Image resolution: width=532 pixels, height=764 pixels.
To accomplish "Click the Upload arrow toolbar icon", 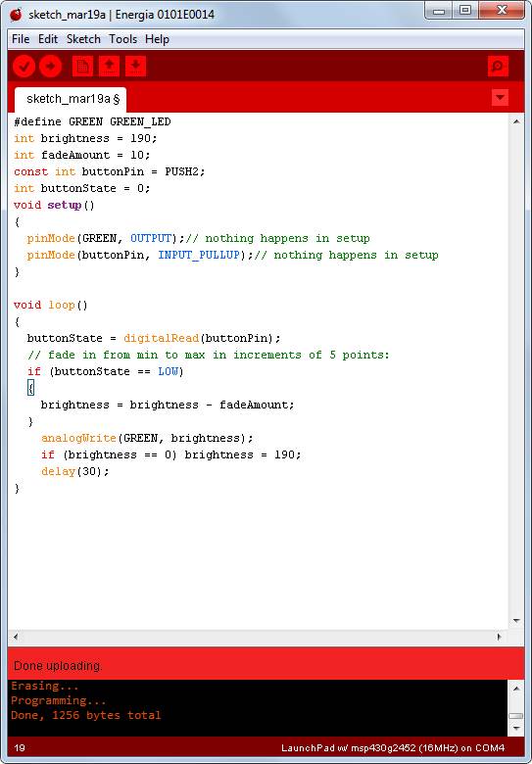I will [x=50, y=66].
